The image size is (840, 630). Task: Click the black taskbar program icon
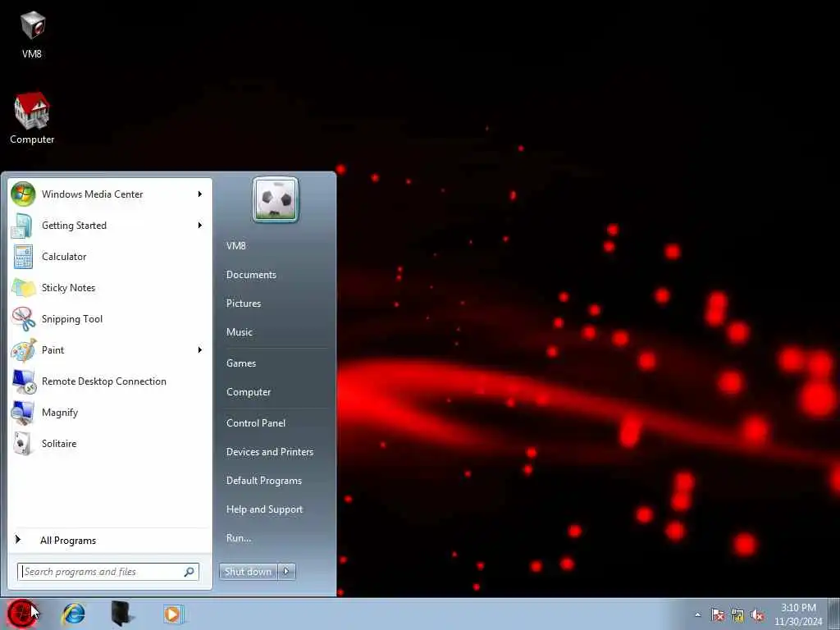click(x=123, y=614)
